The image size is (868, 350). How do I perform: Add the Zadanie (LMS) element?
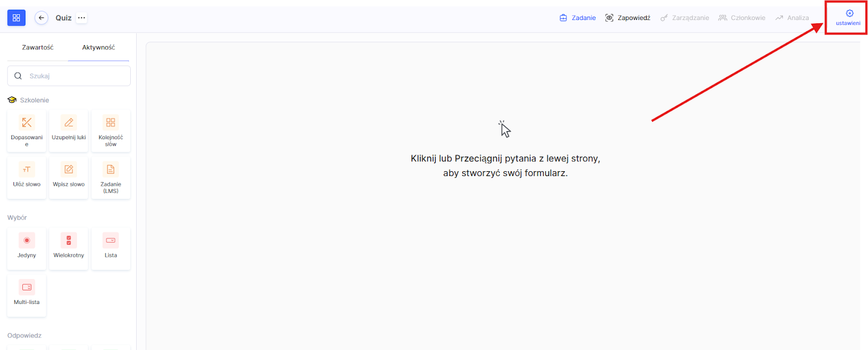[x=111, y=177]
